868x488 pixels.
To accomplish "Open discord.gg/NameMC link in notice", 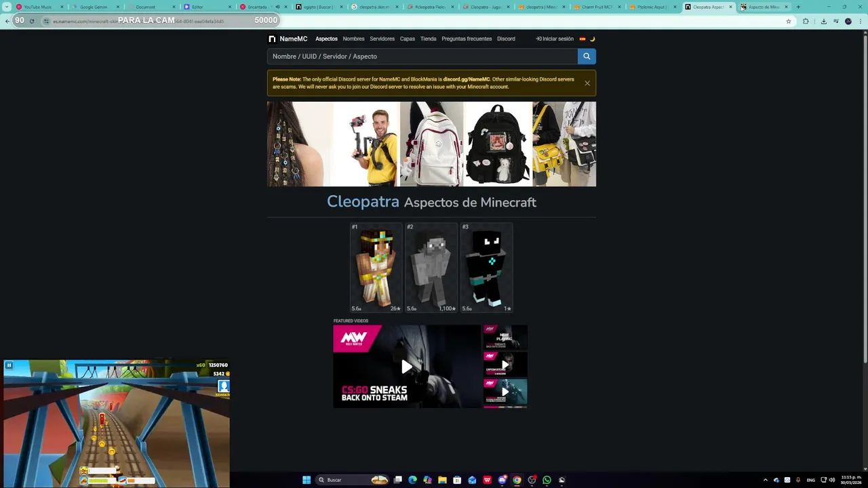I will pos(466,79).
